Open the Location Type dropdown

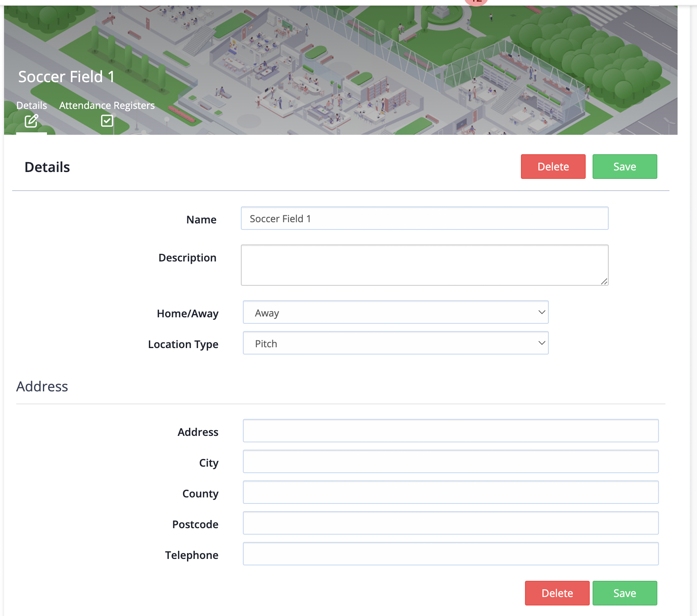pyautogui.click(x=395, y=343)
